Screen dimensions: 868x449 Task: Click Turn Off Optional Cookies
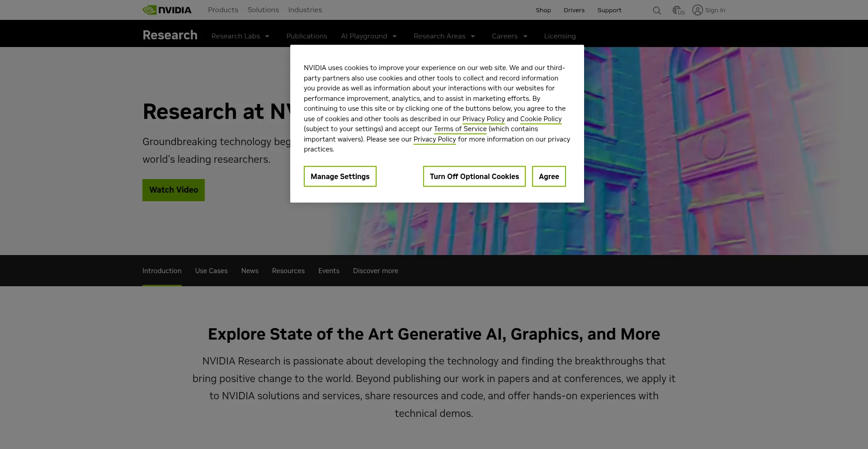[474, 176]
